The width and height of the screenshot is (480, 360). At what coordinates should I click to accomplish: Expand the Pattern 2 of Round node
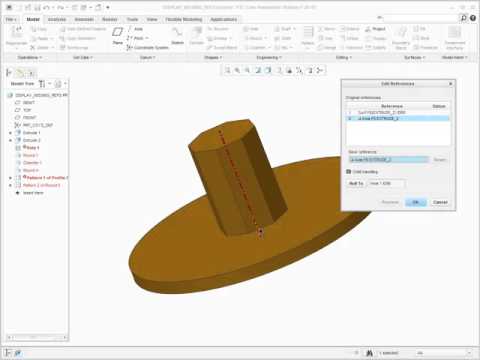pos(10,185)
